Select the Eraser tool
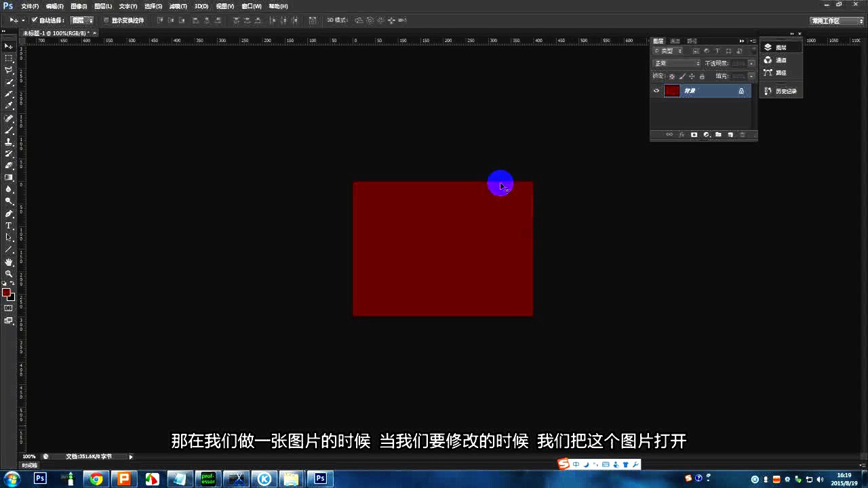The image size is (868, 488). pos(9,165)
